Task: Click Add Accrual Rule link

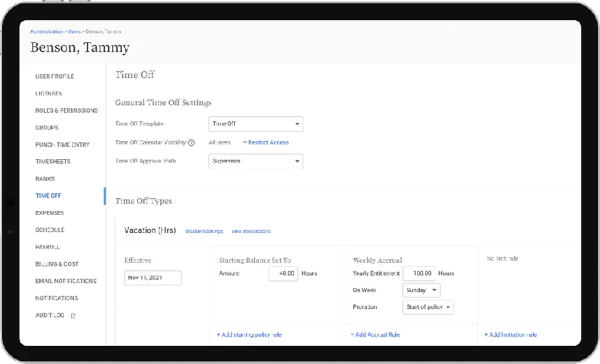Action: tap(375, 335)
